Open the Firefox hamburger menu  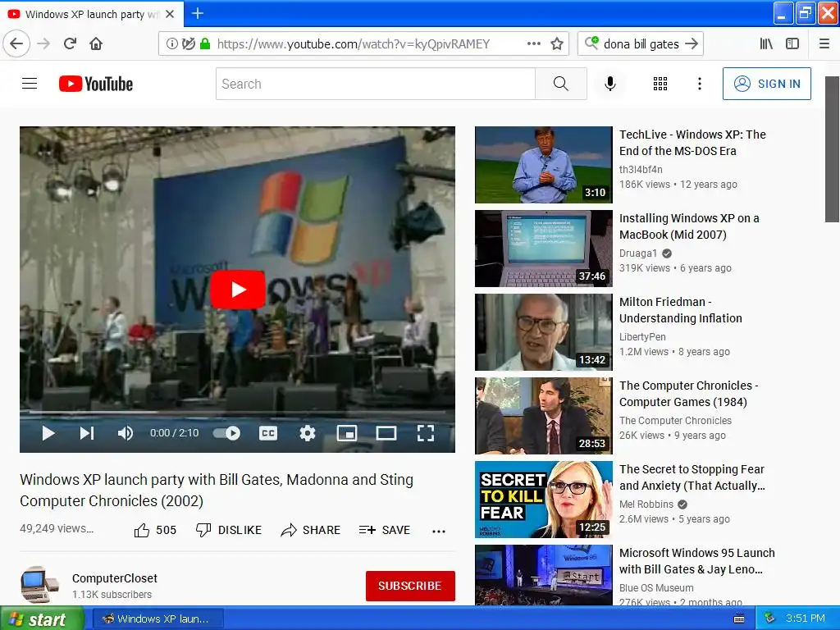click(824, 43)
